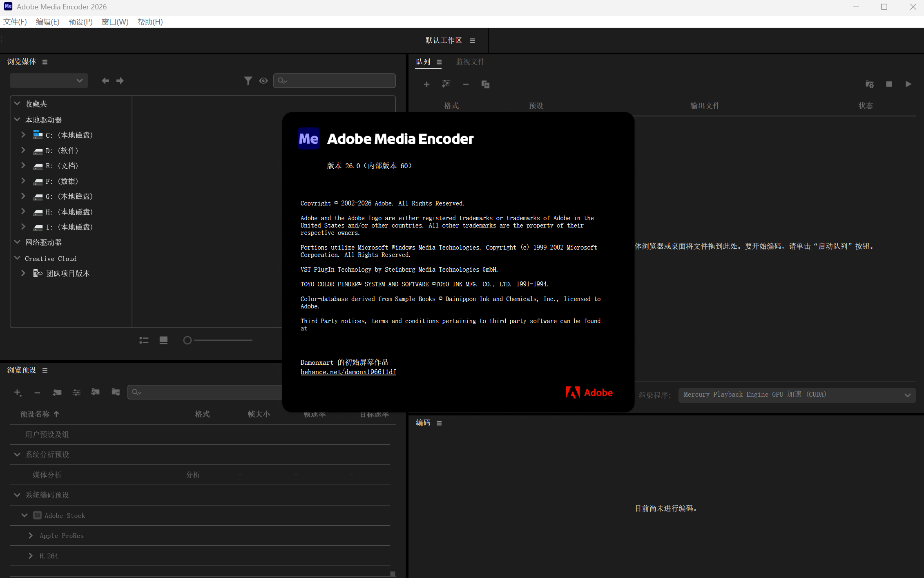Adjust the thumbnail zoom slider handle
Viewport: 924px width, 578px height.
coord(187,340)
